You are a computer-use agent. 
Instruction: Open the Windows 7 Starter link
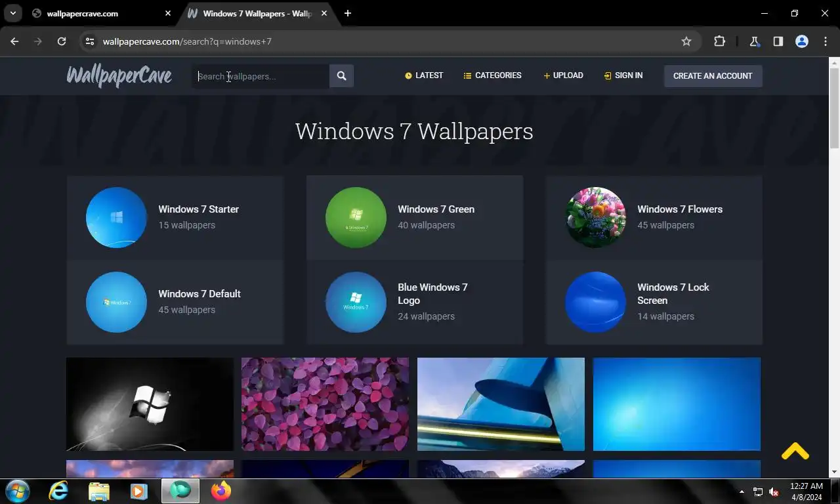(x=198, y=209)
